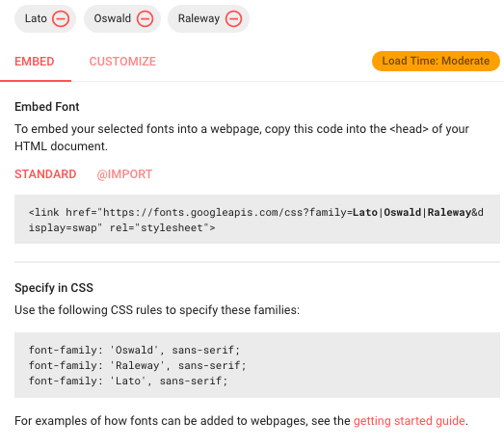Click the Lato font-family CSS line
This screenshot has width=504, height=447.
(128, 381)
